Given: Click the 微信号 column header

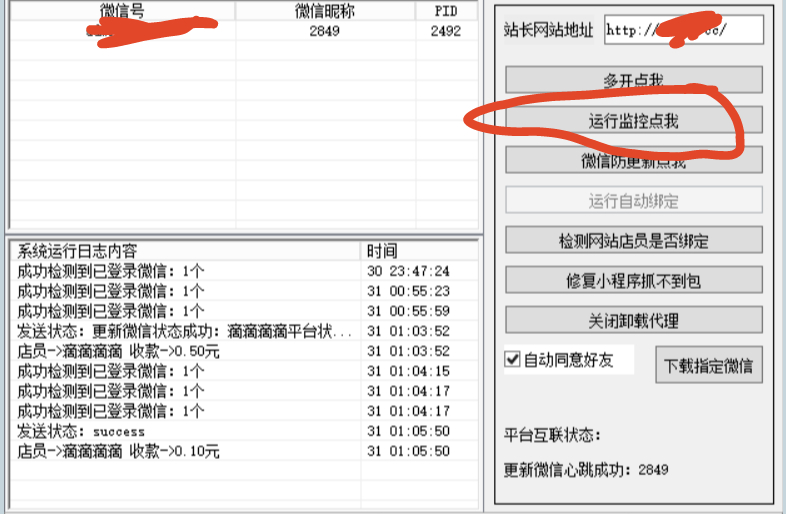Looking at the screenshot, I should coord(122,11).
